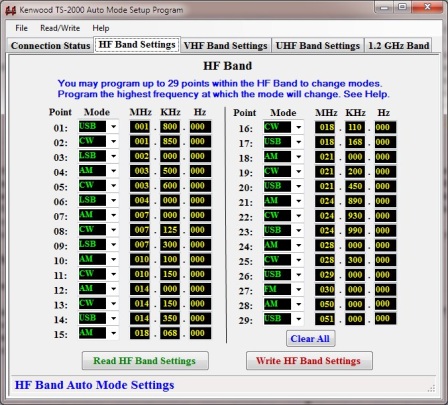Click MHz field 030 of point 27
Viewport: 448px width, 405px height.
coord(325,290)
